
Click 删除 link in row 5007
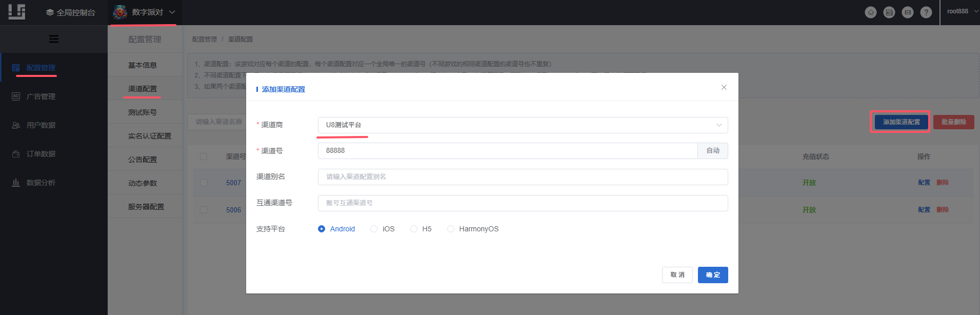[x=943, y=183]
